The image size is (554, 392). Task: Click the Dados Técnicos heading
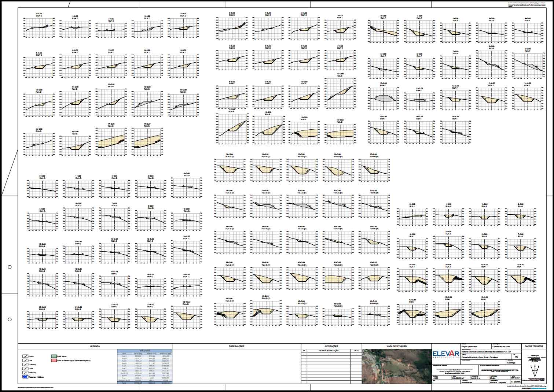(534, 346)
